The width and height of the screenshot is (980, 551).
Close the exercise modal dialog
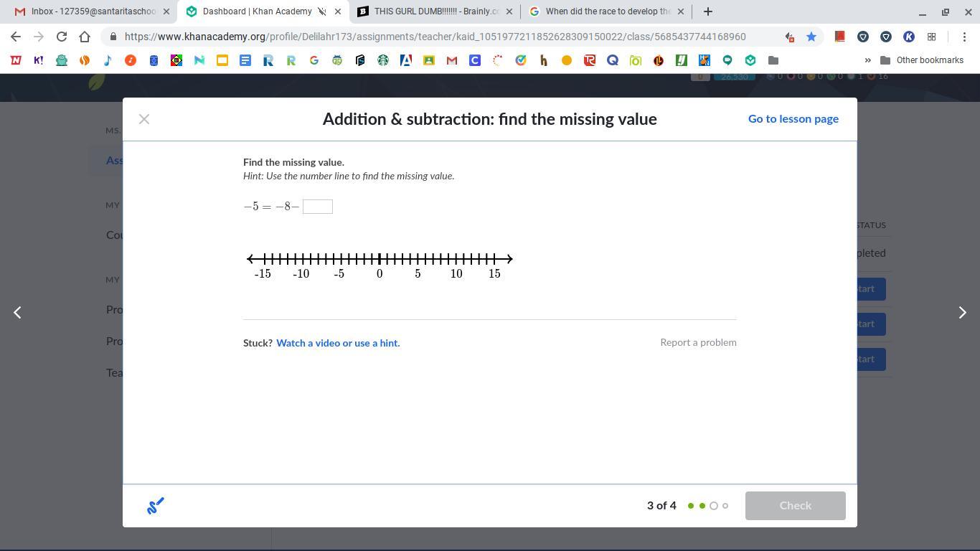[x=144, y=119]
